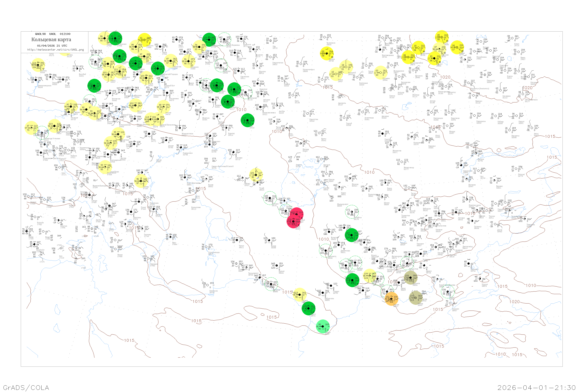Image resolution: width=588 pixels, height=392 pixels.
Task: Select the green Сарагт station circle
Action: (x=309, y=308)
